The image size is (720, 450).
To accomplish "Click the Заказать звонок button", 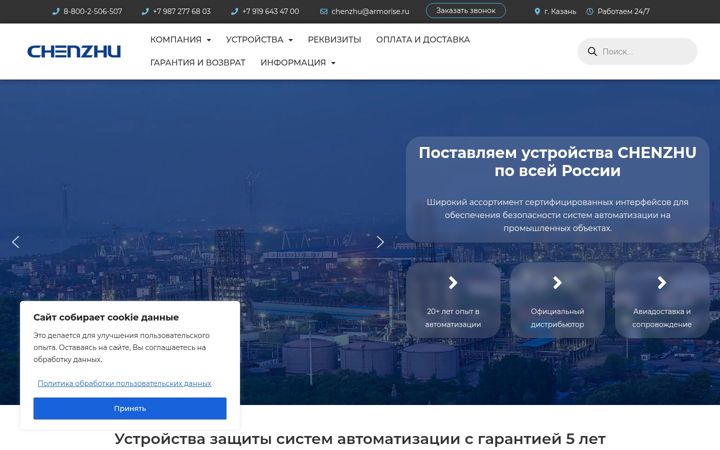I will [466, 11].
